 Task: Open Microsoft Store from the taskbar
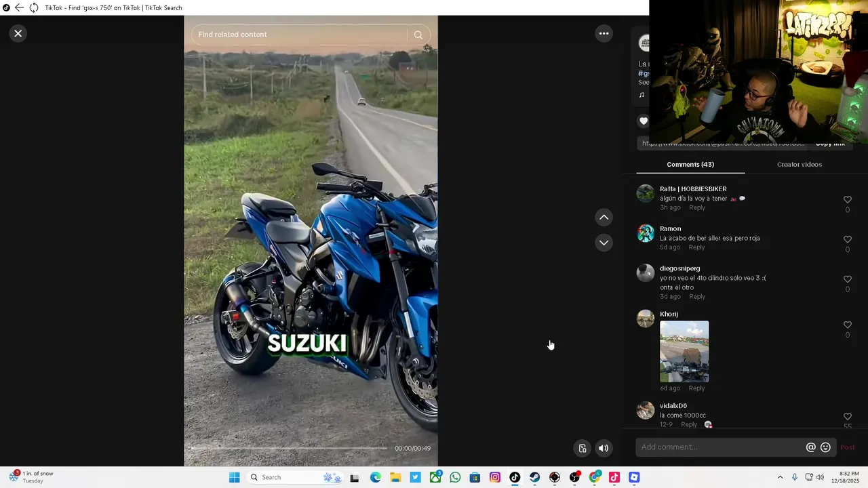[x=475, y=477]
